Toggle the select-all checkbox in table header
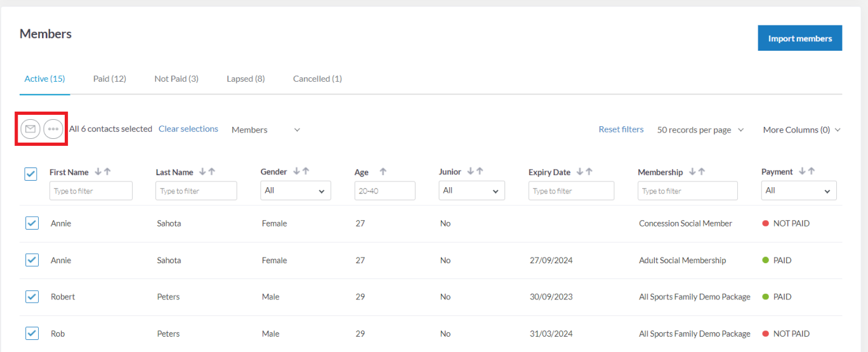Image resolution: width=868 pixels, height=352 pixels. (x=30, y=174)
